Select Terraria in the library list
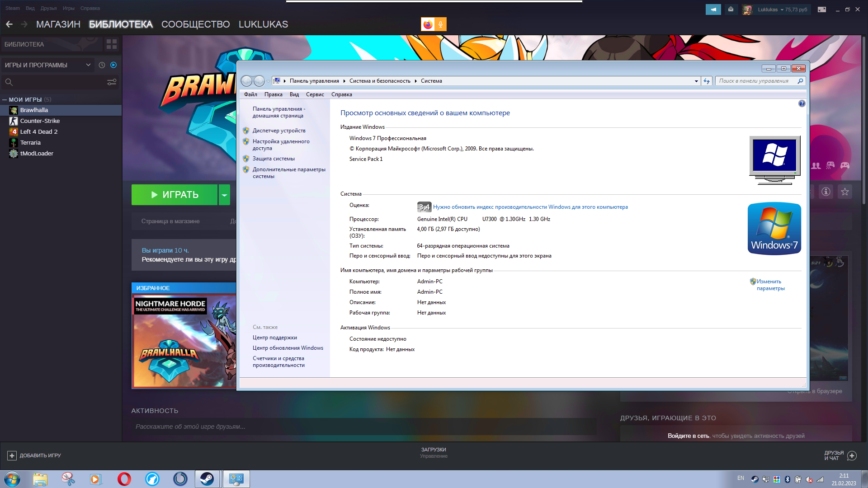 61,142
